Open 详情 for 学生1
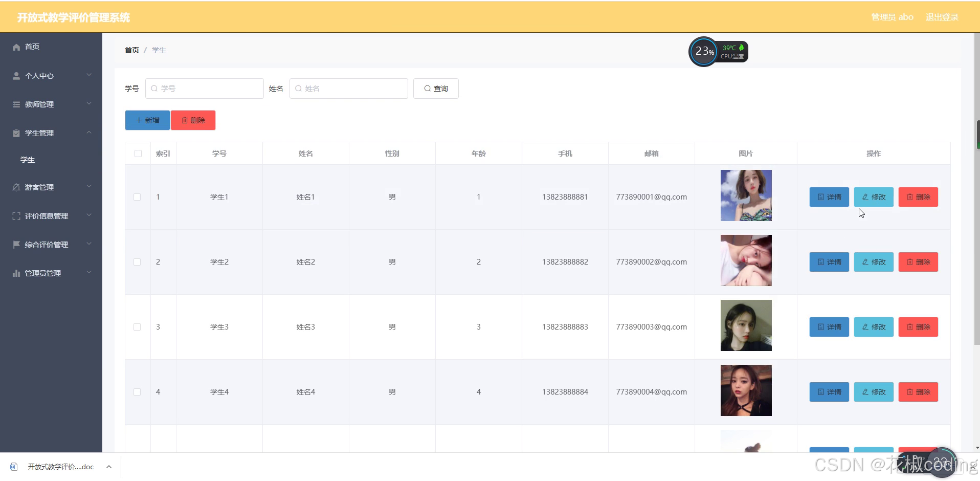This screenshot has height=481, width=980. pyautogui.click(x=829, y=197)
